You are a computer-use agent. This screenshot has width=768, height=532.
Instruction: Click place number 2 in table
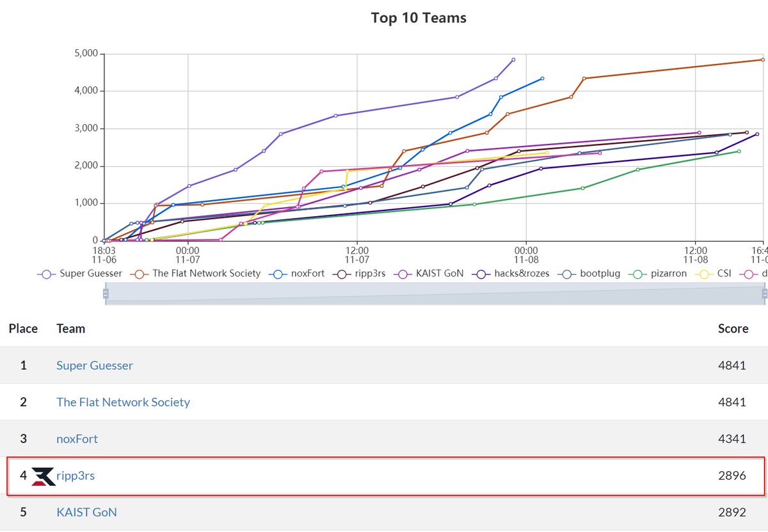click(24, 402)
